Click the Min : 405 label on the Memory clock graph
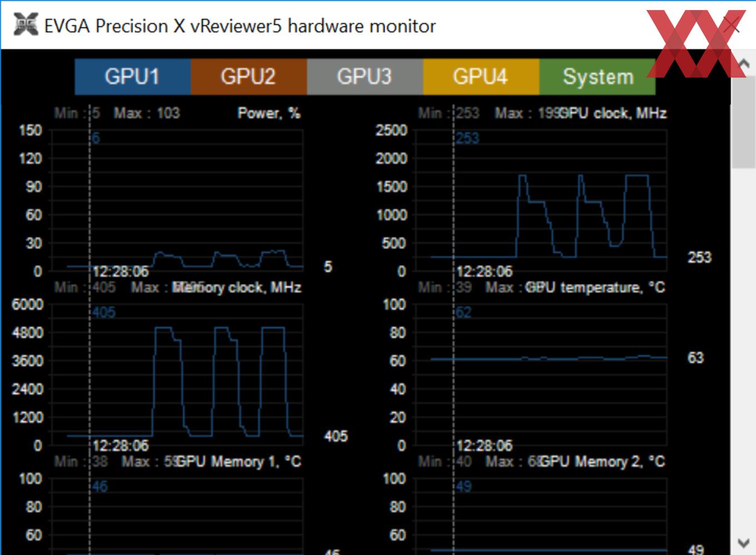Screen dimensions: 756x555 pos(85,287)
